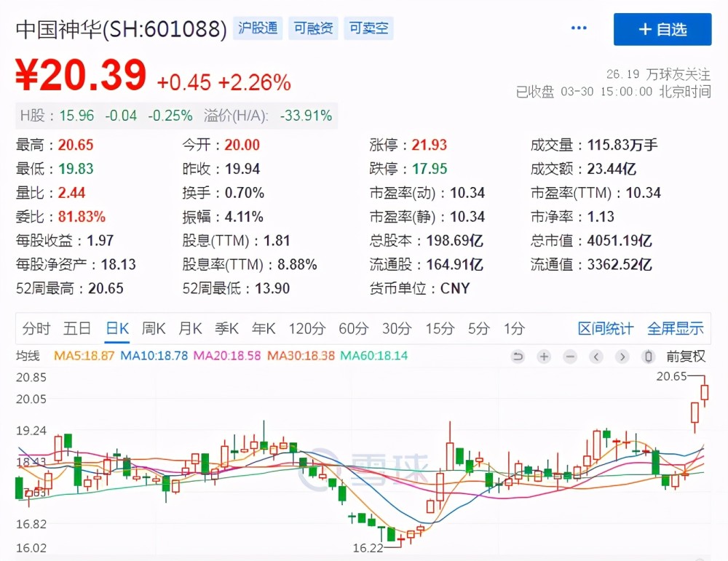Screen dimensions: 728x561
Task: Open 全屏显示 fullscreen chart view
Action: coord(676,329)
